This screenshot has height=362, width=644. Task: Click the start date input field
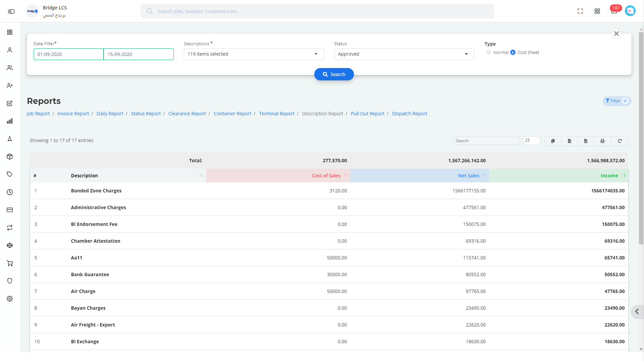(68, 54)
